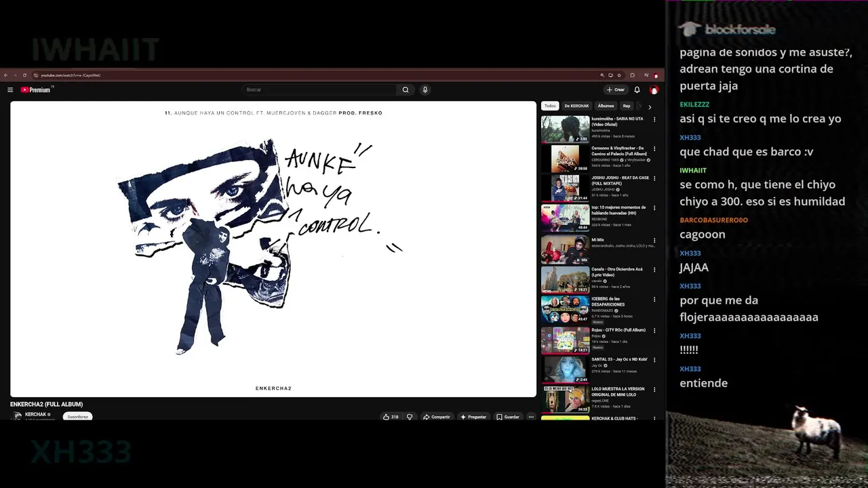Open the Mi Mix thumbnail

click(x=565, y=249)
